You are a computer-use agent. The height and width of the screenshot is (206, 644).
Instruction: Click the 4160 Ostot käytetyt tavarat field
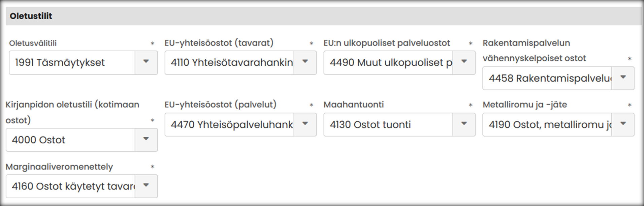pos(71,186)
